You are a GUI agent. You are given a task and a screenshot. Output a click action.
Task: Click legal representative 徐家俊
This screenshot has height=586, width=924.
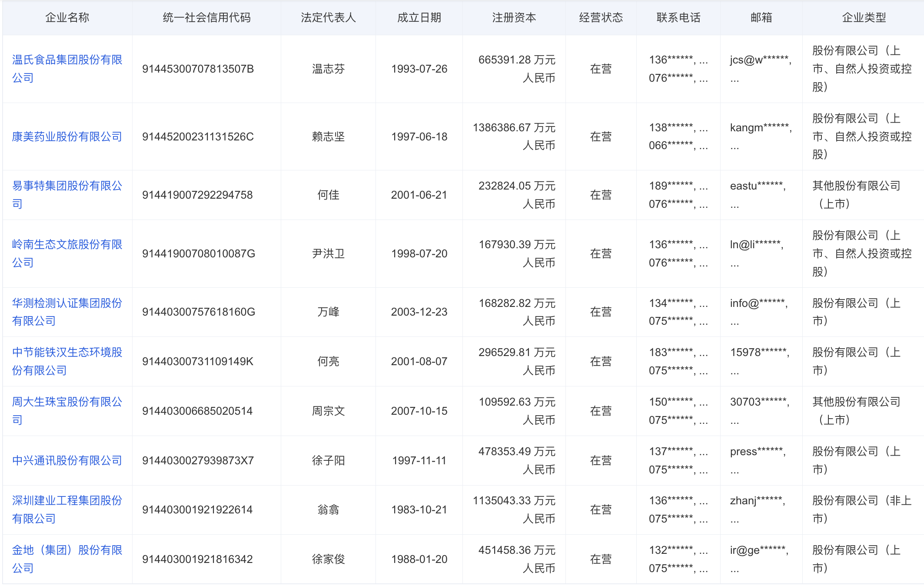pos(328,559)
